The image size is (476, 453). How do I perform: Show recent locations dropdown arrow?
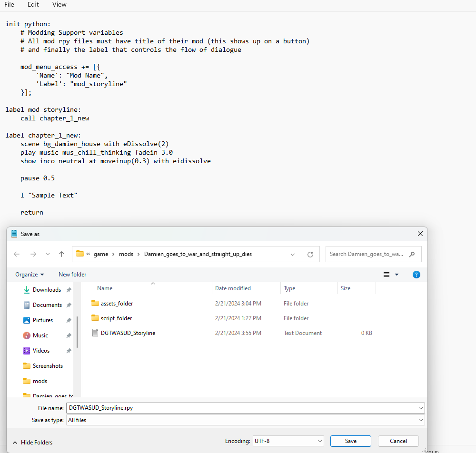pos(48,254)
